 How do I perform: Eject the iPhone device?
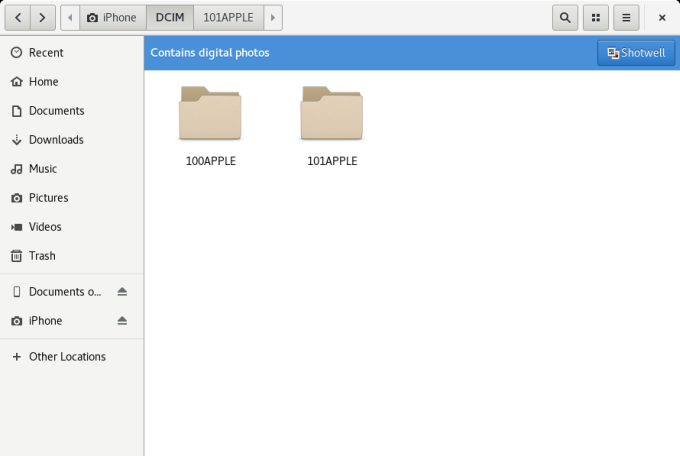pyautogui.click(x=122, y=321)
